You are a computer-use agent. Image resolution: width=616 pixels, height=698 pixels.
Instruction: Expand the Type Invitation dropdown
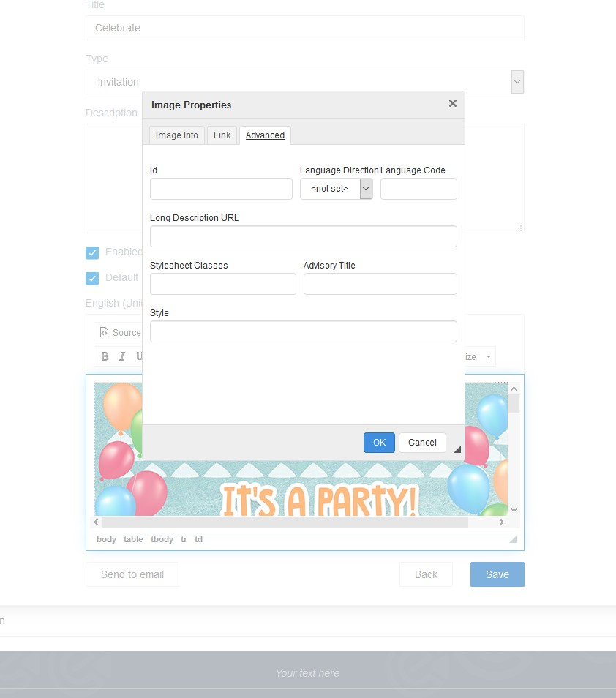pyautogui.click(x=517, y=82)
